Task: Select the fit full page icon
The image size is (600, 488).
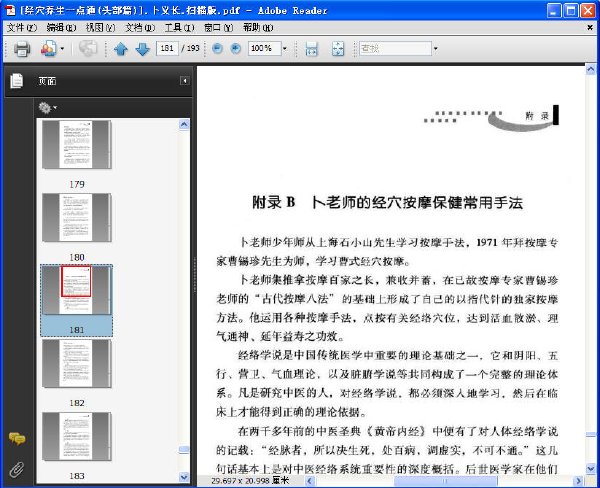Action: (x=338, y=49)
